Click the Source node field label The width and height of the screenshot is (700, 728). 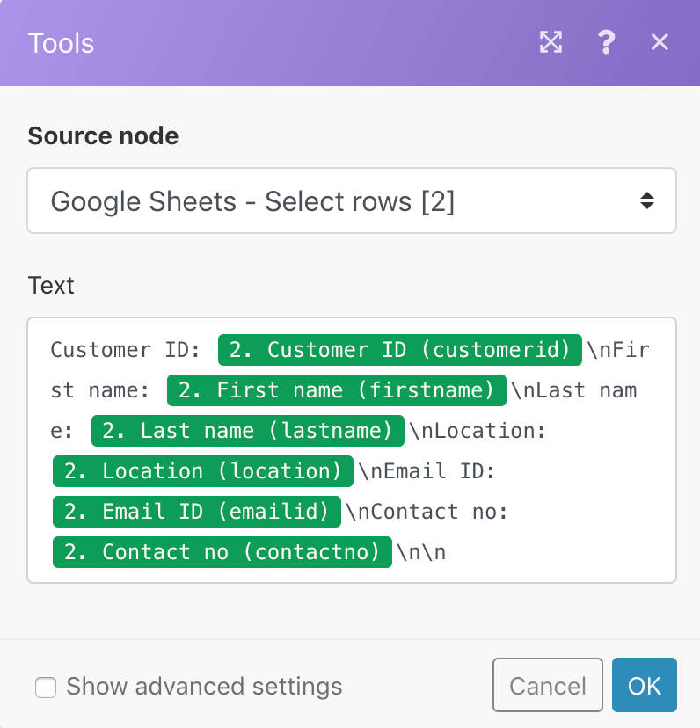[103, 136]
